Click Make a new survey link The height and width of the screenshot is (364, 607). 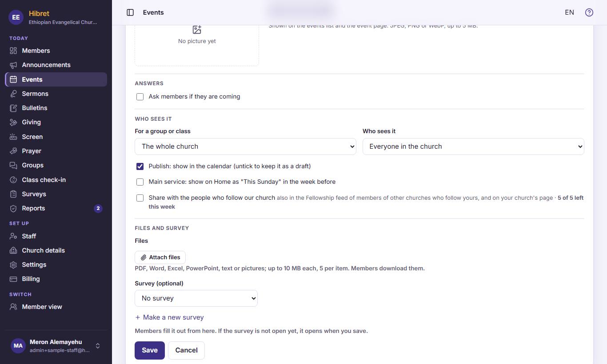click(169, 317)
